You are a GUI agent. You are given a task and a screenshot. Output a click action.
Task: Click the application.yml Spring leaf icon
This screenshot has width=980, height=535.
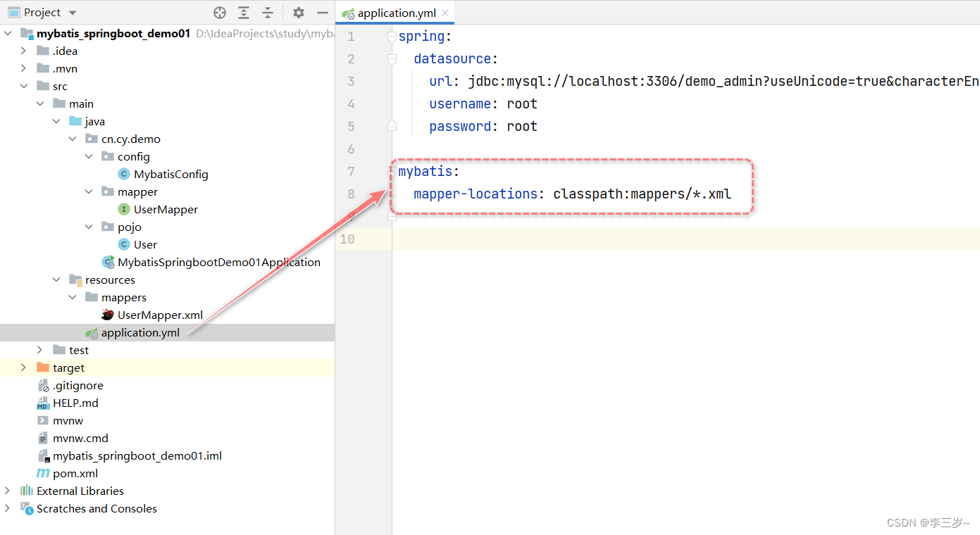point(92,332)
